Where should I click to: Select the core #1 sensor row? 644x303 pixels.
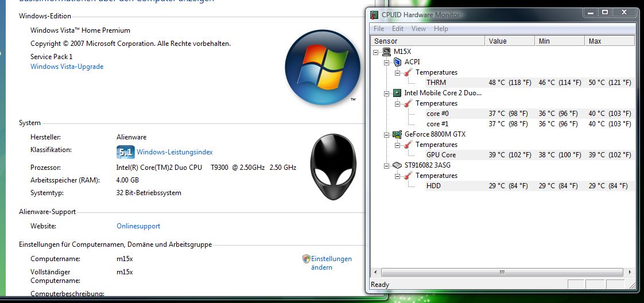pyautogui.click(x=529, y=123)
